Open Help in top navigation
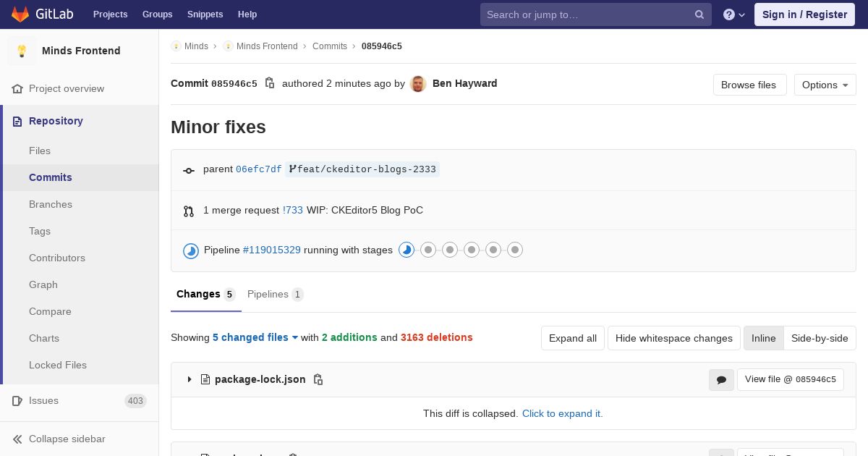 pyautogui.click(x=247, y=14)
